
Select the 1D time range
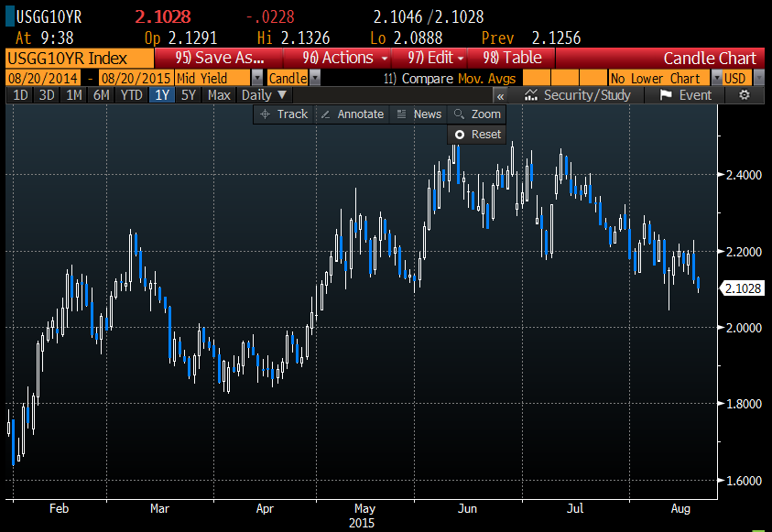(20, 95)
